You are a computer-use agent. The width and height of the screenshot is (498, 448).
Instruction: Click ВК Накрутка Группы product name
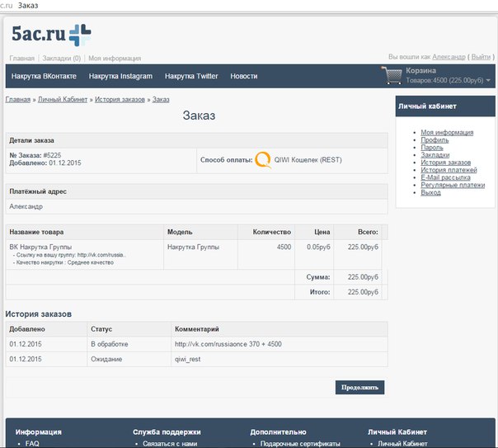point(40,247)
